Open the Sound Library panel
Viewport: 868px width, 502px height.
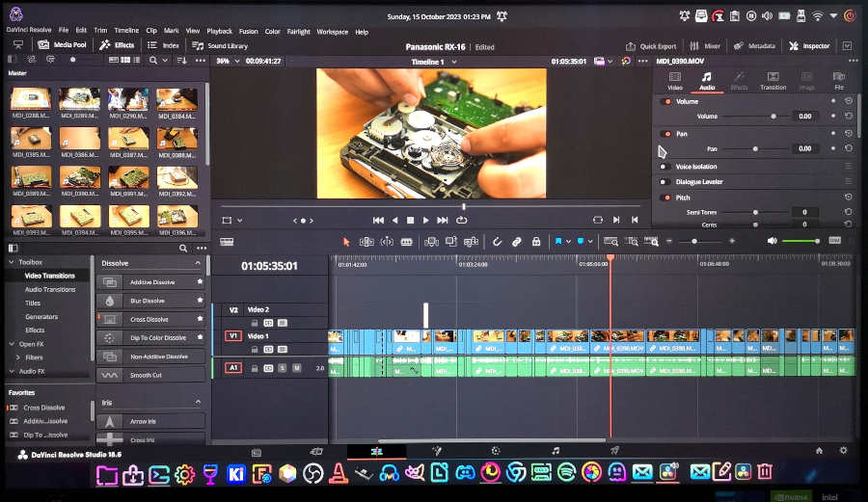[220, 46]
